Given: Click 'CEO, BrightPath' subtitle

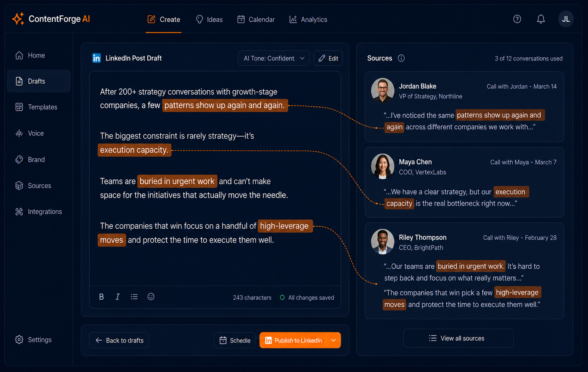Looking at the screenshot, I should click(421, 248).
